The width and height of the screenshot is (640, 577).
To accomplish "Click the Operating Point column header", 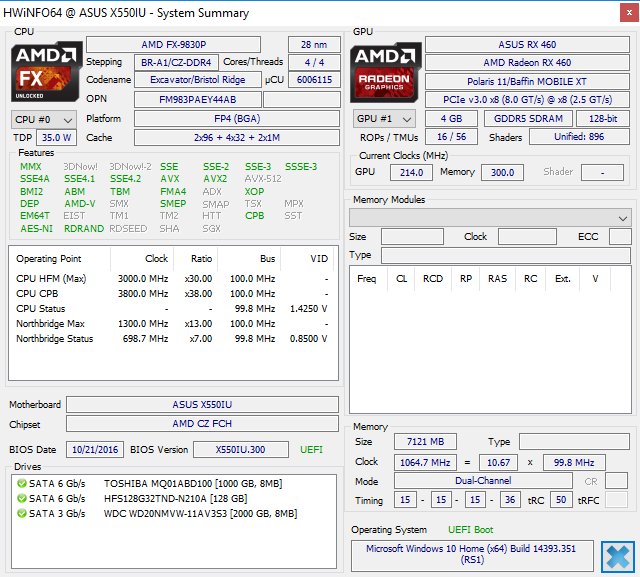I will (x=60, y=259).
